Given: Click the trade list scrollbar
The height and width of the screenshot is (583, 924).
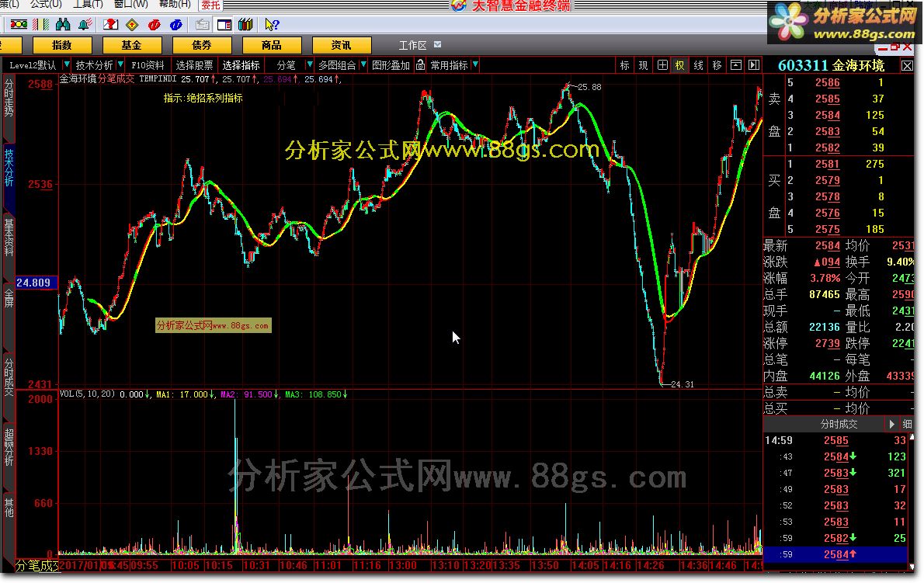Looking at the screenshot, I should tap(912, 501).
